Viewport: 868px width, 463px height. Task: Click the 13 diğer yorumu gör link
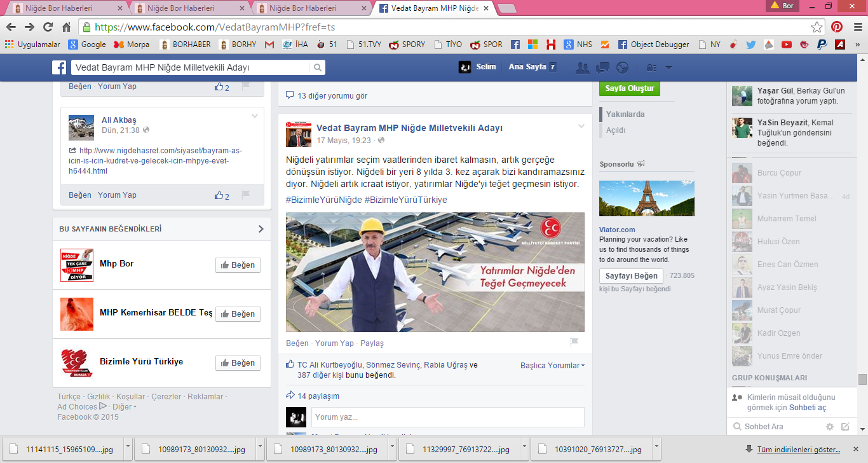332,96
